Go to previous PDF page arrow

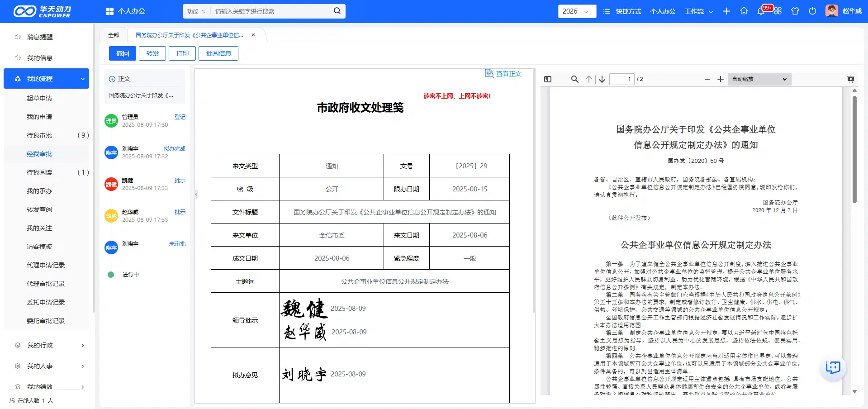click(588, 79)
